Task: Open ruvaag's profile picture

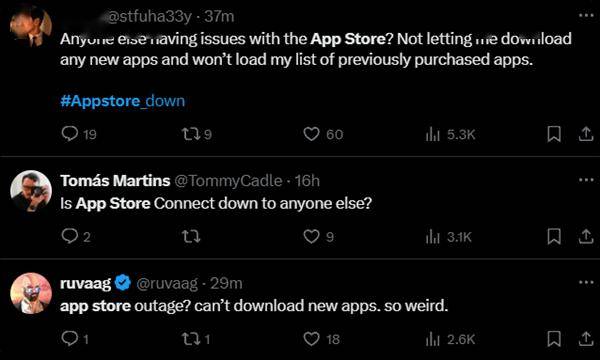Action: tap(31, 293)
